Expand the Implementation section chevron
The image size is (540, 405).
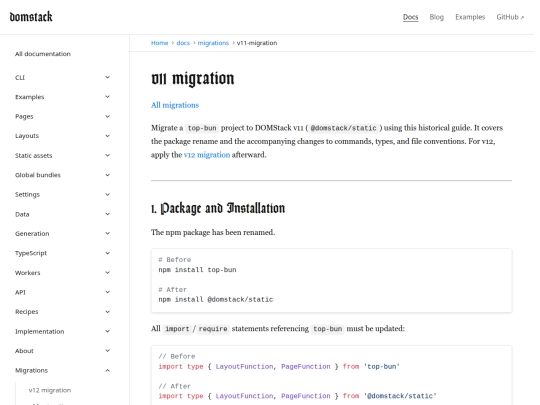click(x=107, y=331)
